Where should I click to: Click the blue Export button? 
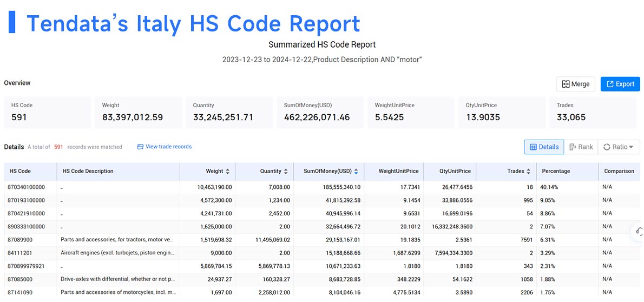click(x=620, y=84)
